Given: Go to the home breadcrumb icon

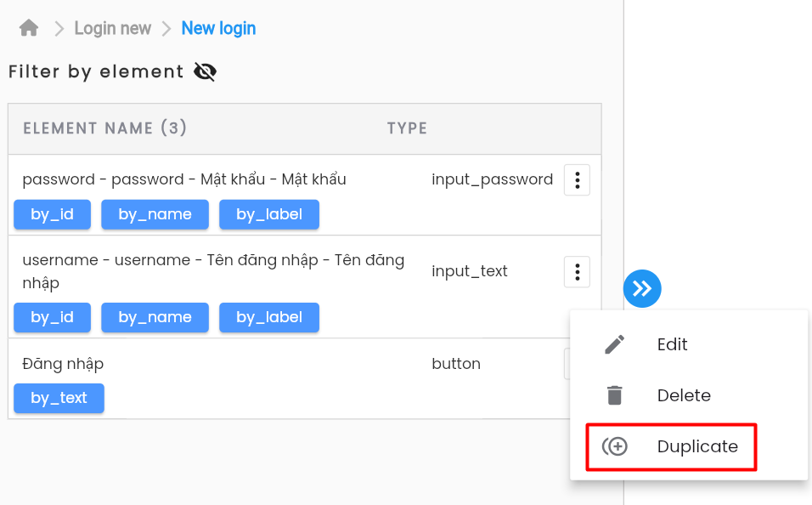Looking at the screenshot, I should (x=29, y=28).
